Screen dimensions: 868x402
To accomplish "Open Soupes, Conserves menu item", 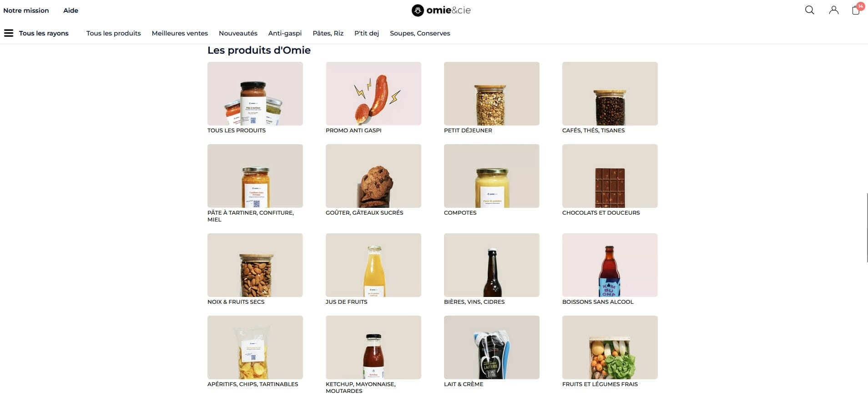I will coord(420,33).
